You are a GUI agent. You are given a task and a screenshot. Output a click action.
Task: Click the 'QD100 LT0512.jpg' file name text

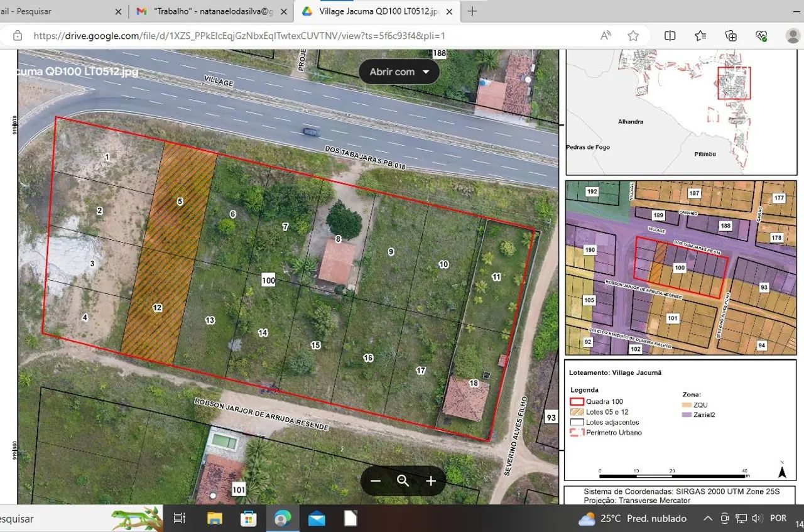point(92,72)
